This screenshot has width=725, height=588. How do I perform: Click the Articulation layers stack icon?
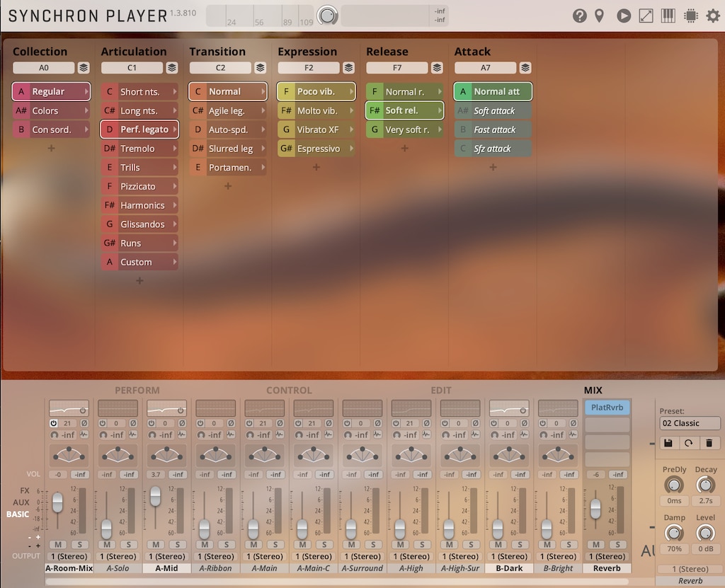[172, 68]
